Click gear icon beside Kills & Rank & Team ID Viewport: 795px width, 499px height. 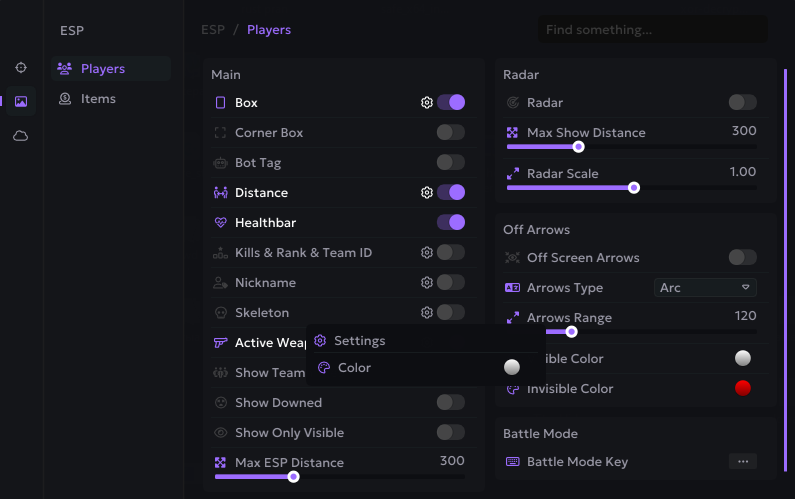427,252
